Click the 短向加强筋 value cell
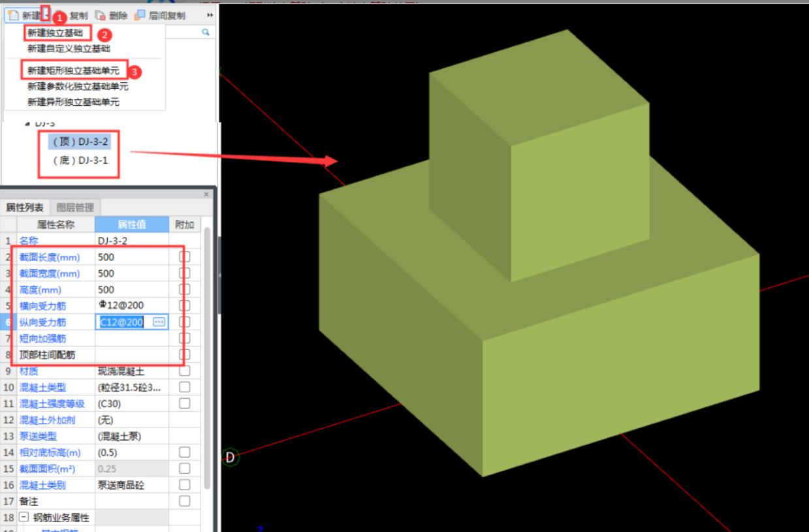 132,338
